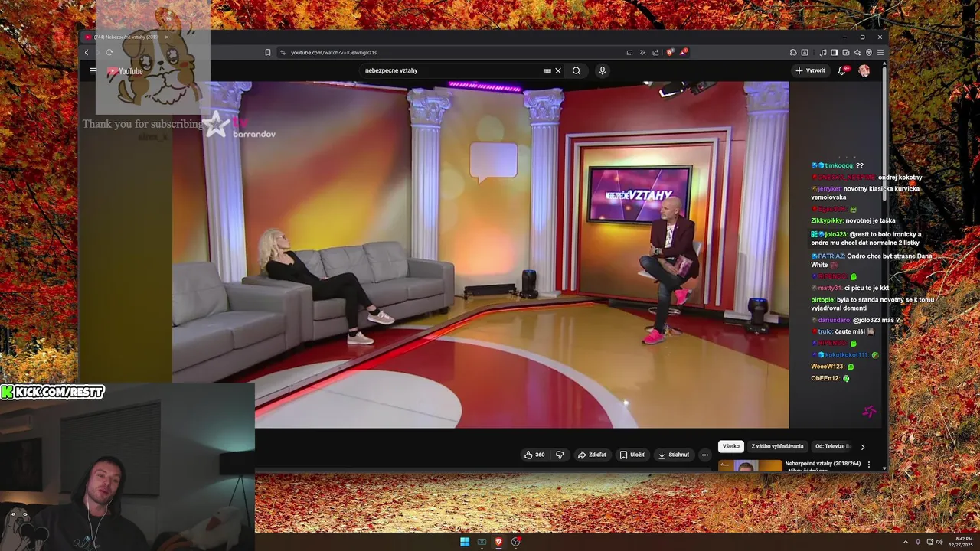Click the system tray microphone icon

click(918, 542)
